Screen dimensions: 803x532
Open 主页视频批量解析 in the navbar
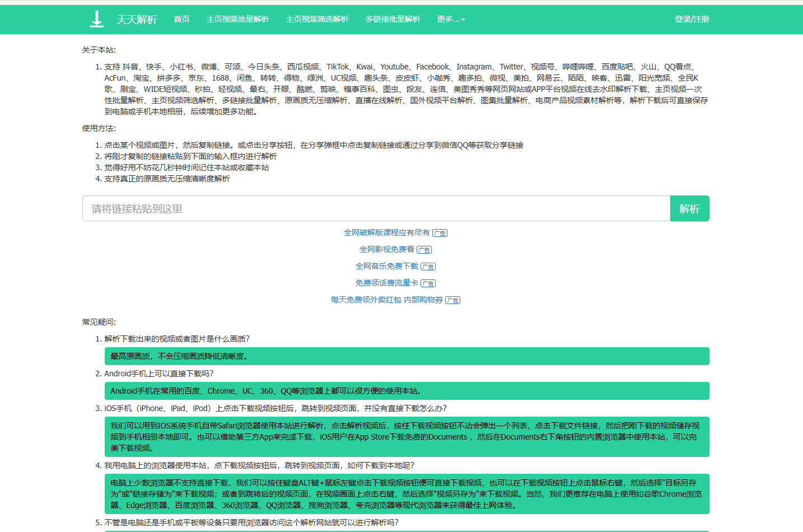pos(237,19)
